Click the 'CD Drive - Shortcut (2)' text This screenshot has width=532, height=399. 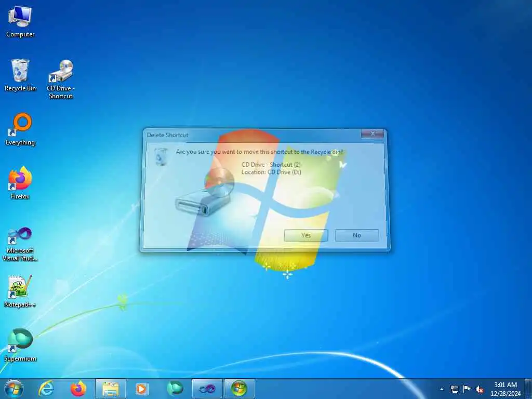coord(271,165)
